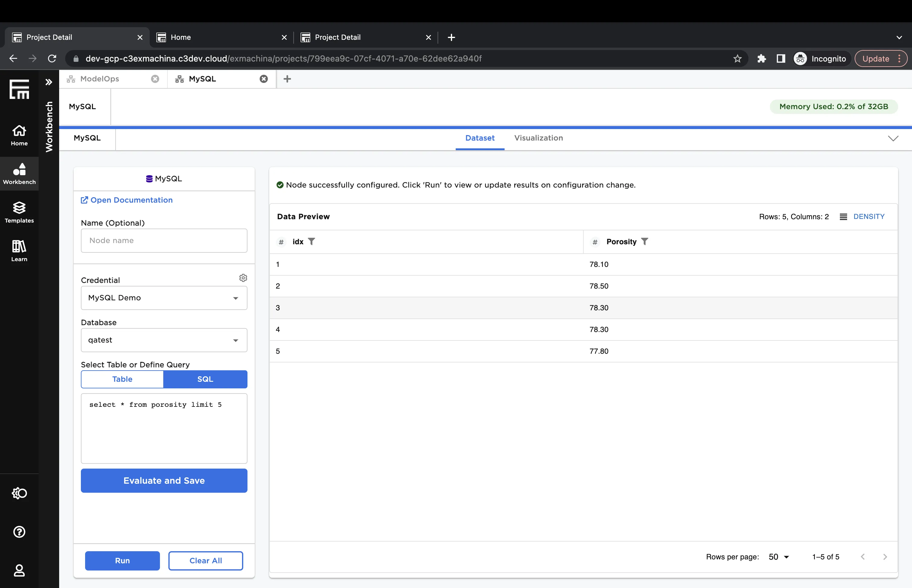Click Evaluate and Save

click(x=164, y=480)
